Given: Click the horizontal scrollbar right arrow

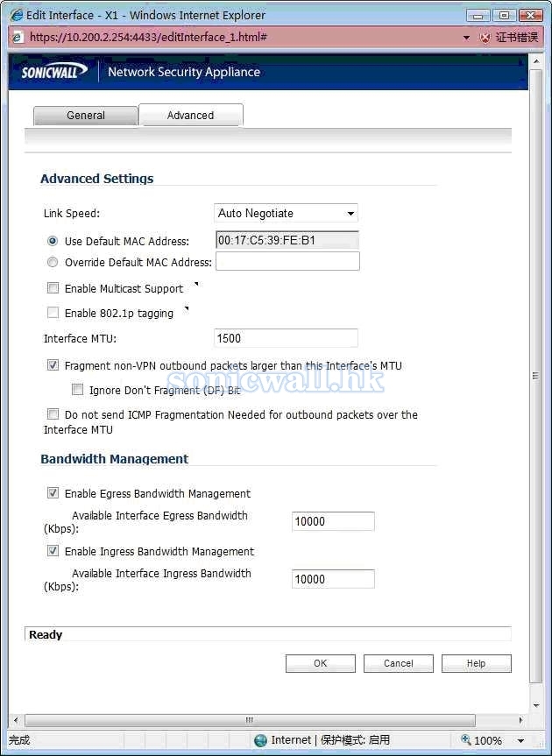Looking at the screenshot, I should click(520, 720).
